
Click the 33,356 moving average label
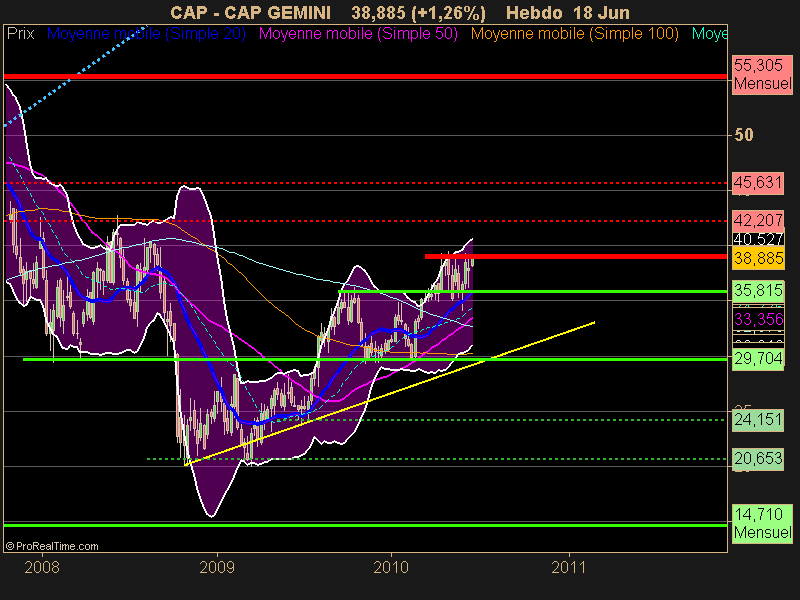[758, 319]
